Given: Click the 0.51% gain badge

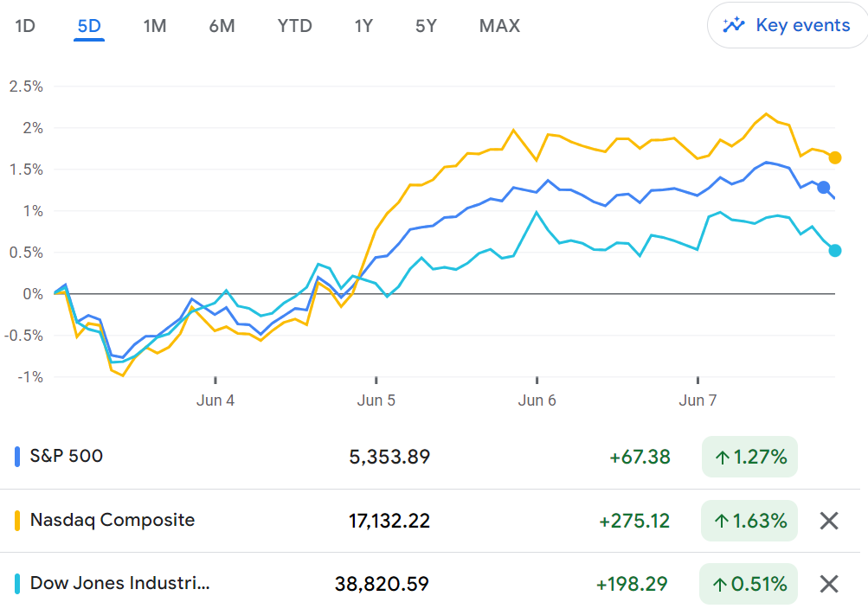Looking at the screenshot, I should pos(749,584).
